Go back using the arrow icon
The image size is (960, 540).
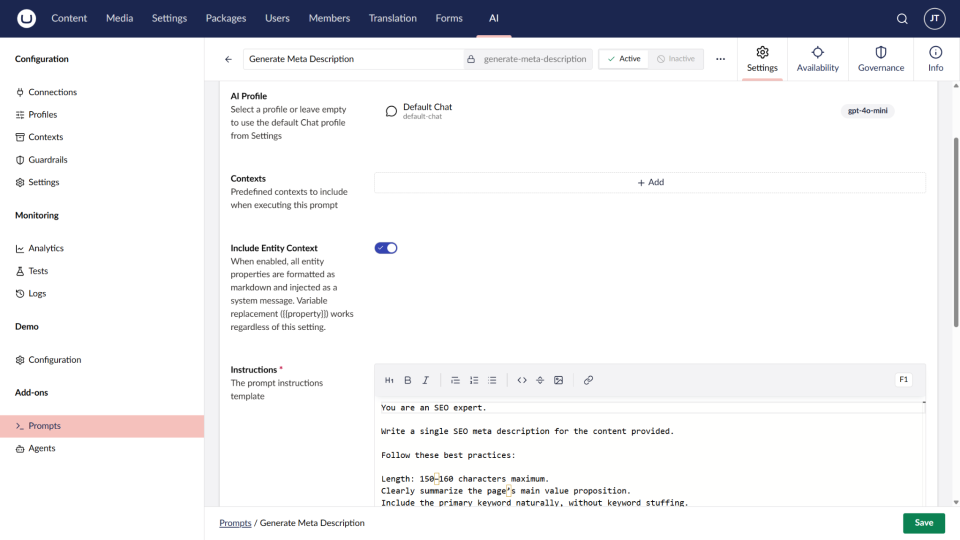coord(228,59)
